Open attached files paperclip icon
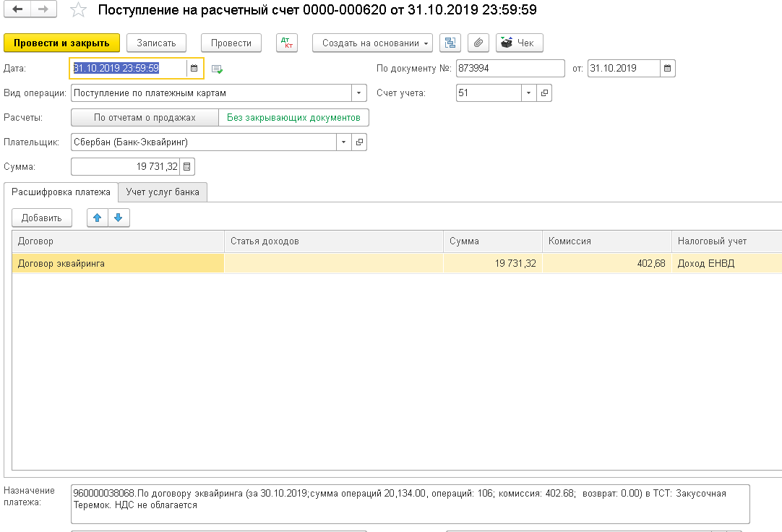This screenshot has width=782, height=532. pyautogui.click(x=477, y=43)
